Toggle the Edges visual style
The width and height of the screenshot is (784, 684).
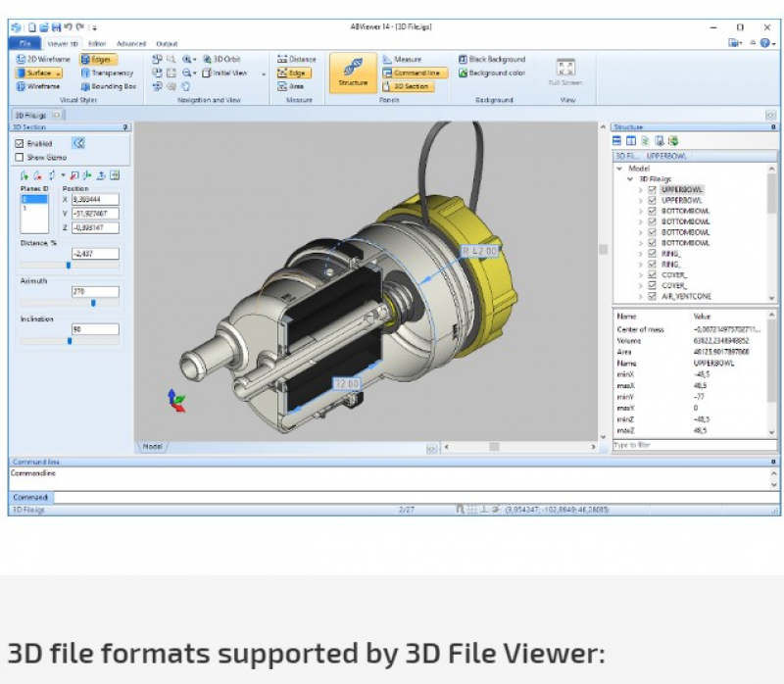click(99, 60)
